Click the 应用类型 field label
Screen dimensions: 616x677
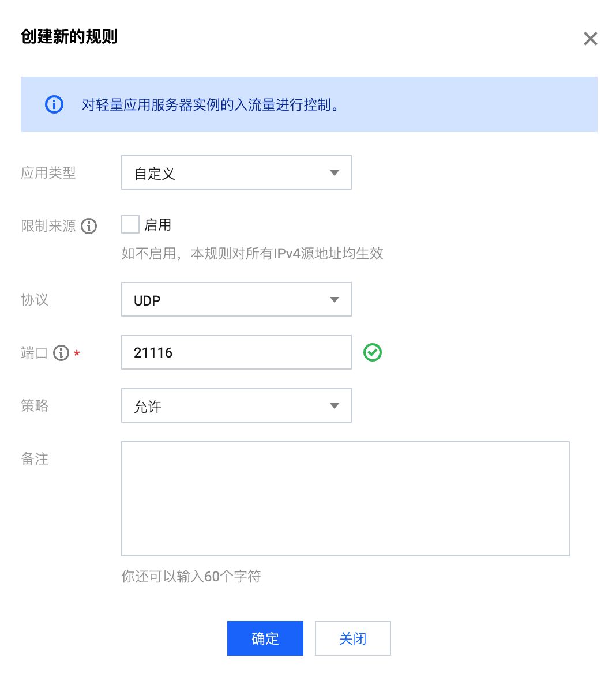point(48,173)
